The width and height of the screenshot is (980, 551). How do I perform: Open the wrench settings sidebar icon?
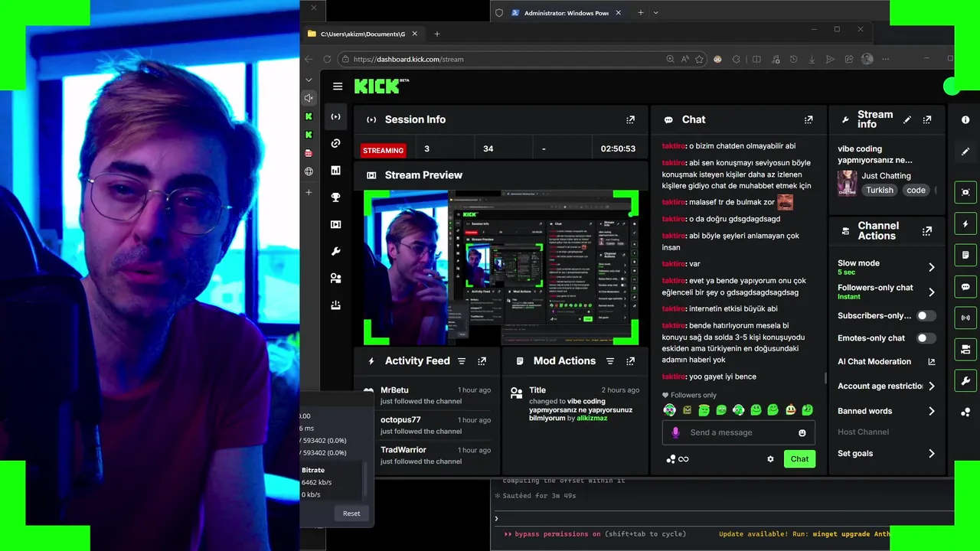pyautogui.click(x=335, y=251)
